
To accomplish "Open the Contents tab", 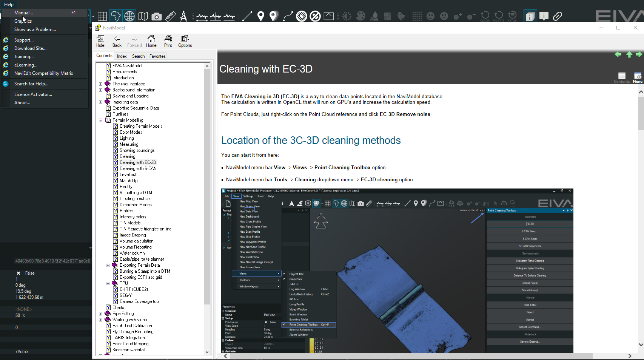I will tap(104, 56).
